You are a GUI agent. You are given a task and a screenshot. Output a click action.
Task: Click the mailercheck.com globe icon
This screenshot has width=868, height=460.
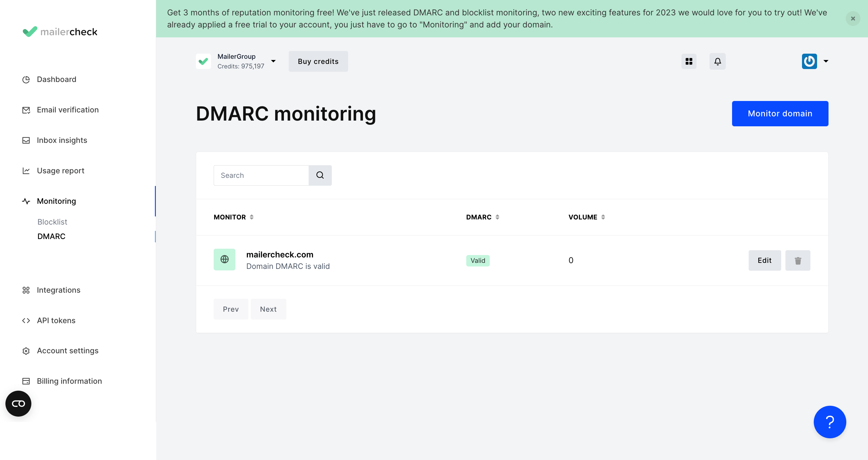pos(225,260)
